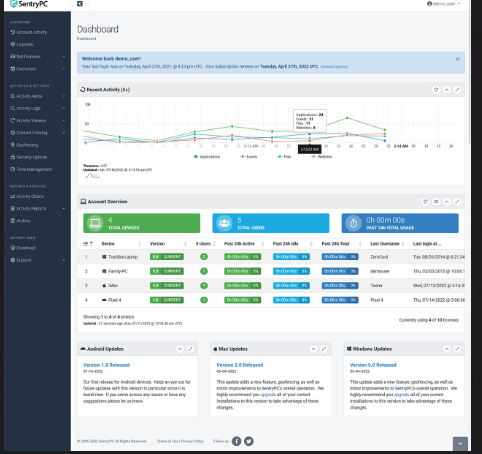Click the scroll-to-top arrow button
This screenshot has width=482, height=454.
pos(460,444)
